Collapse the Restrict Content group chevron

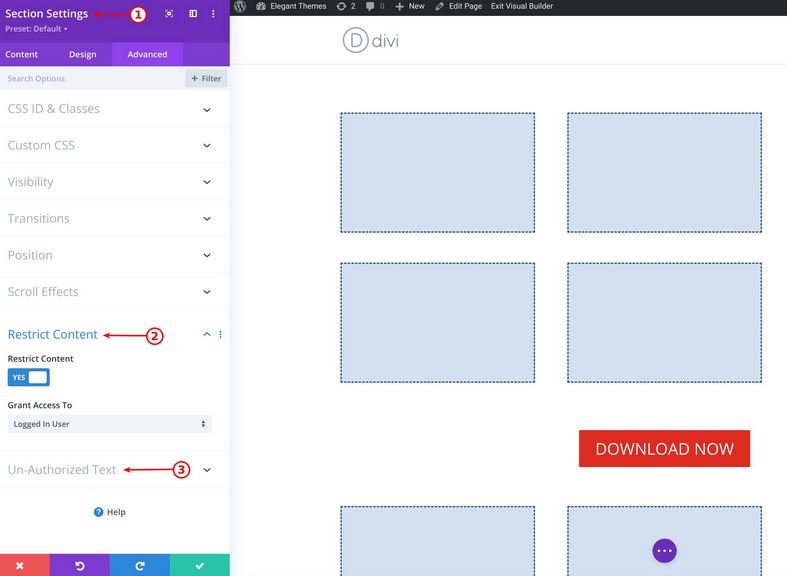[207, 334]
